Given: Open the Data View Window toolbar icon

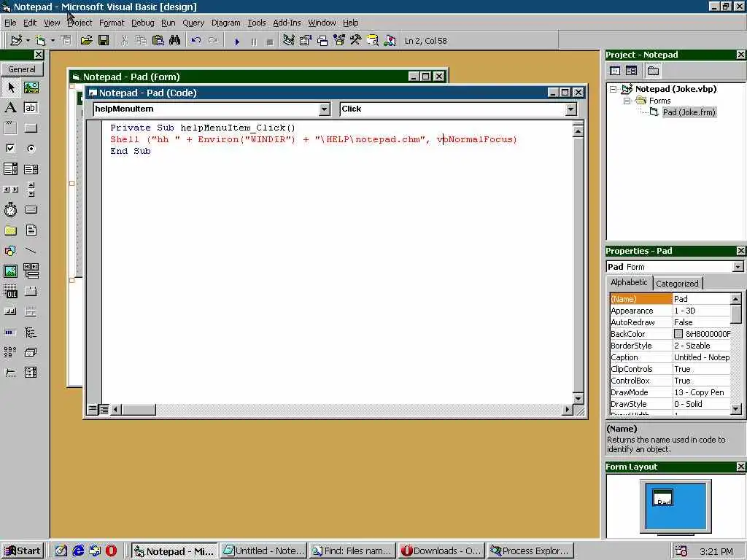Looking at the screenshot, I should pos(373,41).
